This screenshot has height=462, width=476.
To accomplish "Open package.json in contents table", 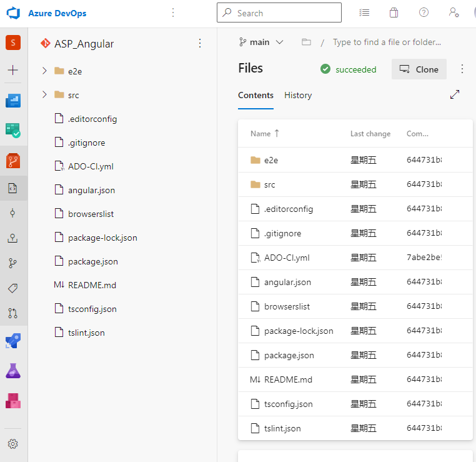I will 289,355.
